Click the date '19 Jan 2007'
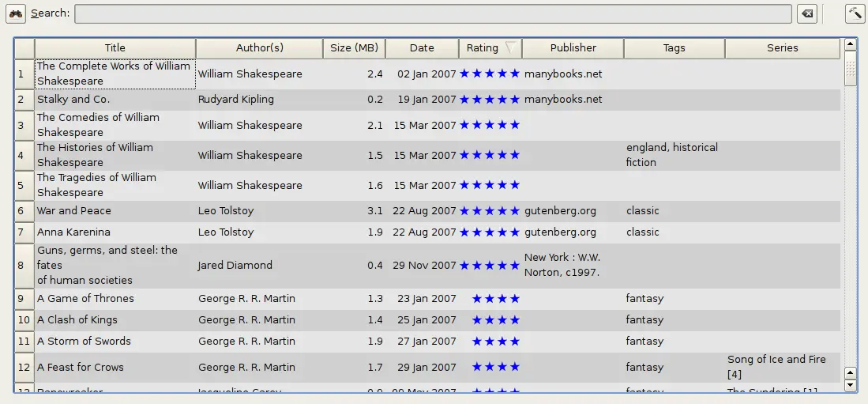 pyautogui.click(x=426, y=100)
